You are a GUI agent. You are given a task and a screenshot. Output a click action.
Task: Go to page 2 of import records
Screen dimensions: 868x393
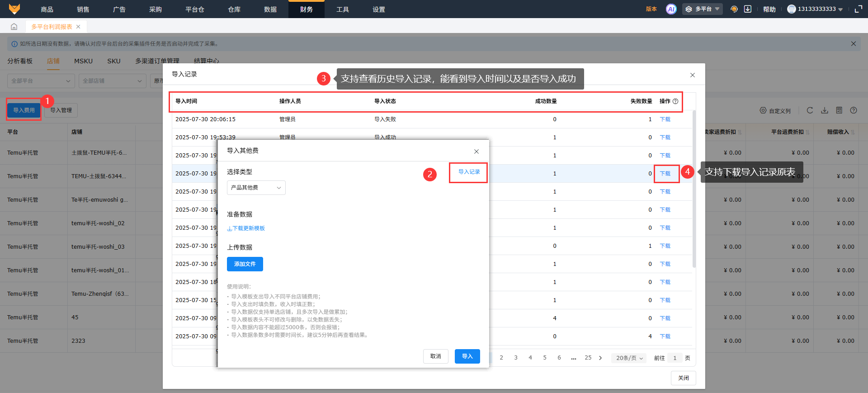tap(501, 358)
